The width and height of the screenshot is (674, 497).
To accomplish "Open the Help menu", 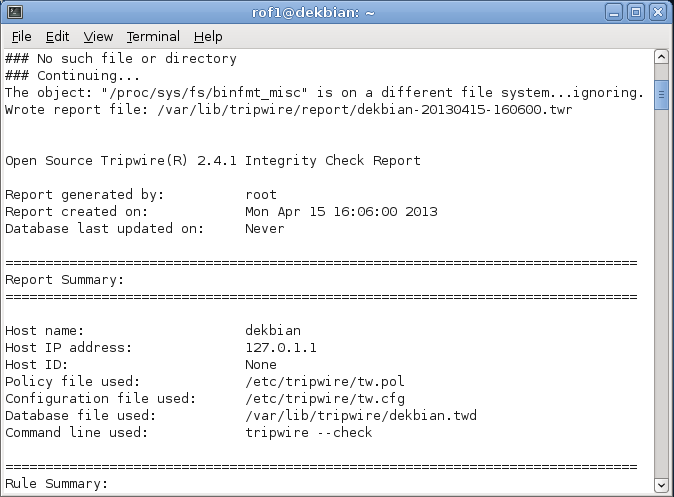I will [x=208, y=36].
